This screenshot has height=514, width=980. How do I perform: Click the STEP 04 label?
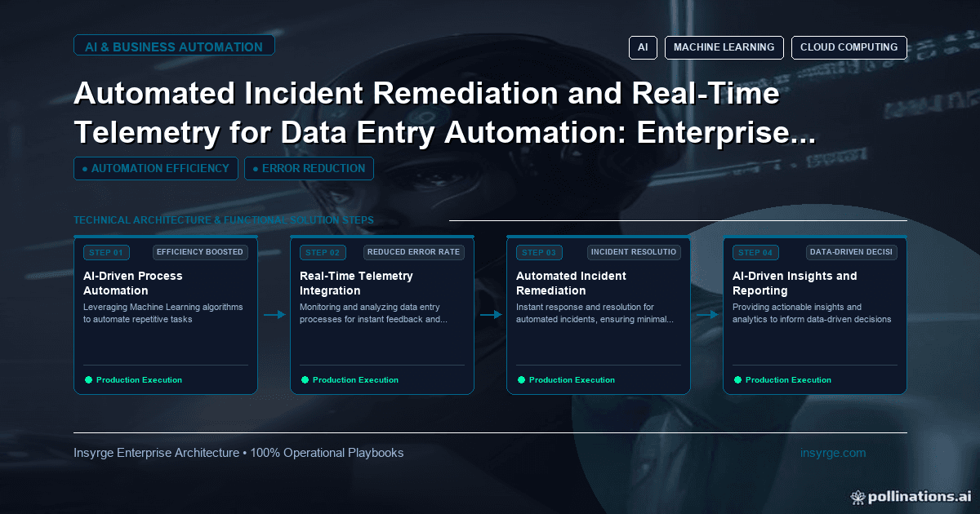tap(756, 252)
